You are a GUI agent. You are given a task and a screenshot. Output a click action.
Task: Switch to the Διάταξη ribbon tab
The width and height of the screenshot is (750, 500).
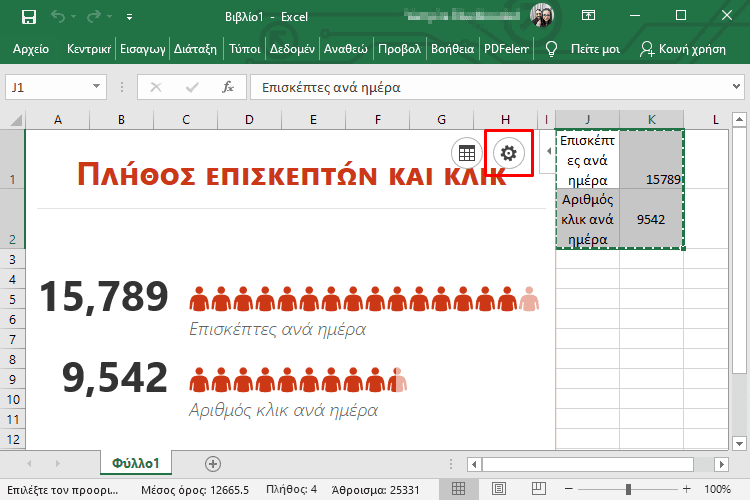[195, 49]
